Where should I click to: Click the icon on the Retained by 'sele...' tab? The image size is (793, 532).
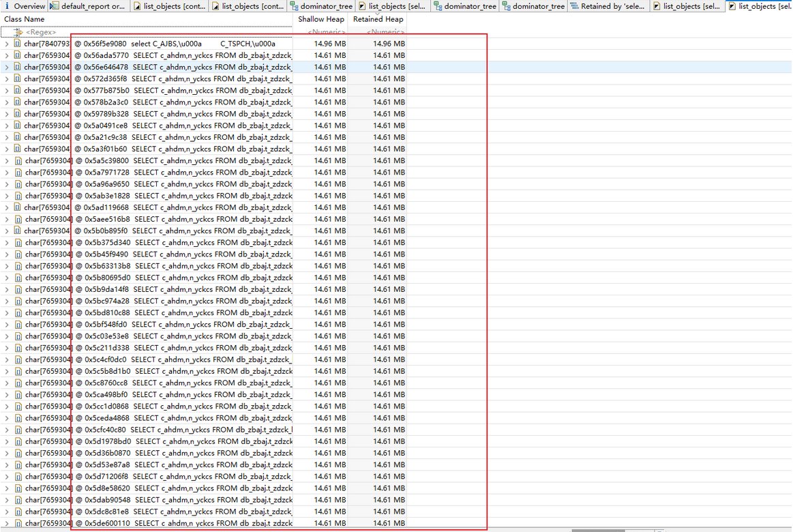575,6
